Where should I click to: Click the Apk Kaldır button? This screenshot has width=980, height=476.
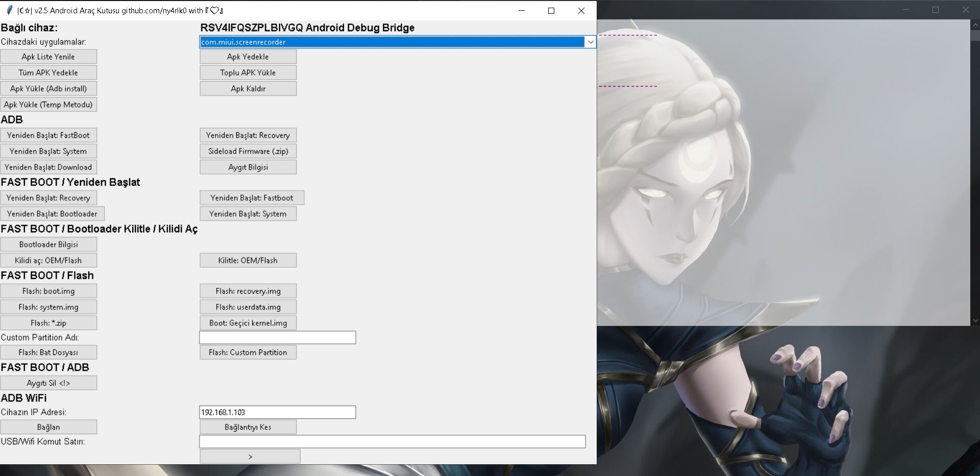[x=248, y=88]
